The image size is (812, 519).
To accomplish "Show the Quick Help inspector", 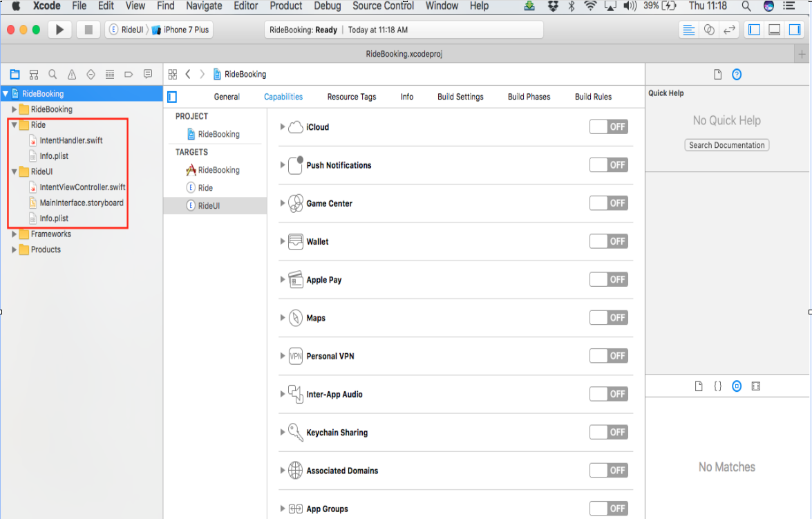I will pos(737,75).
